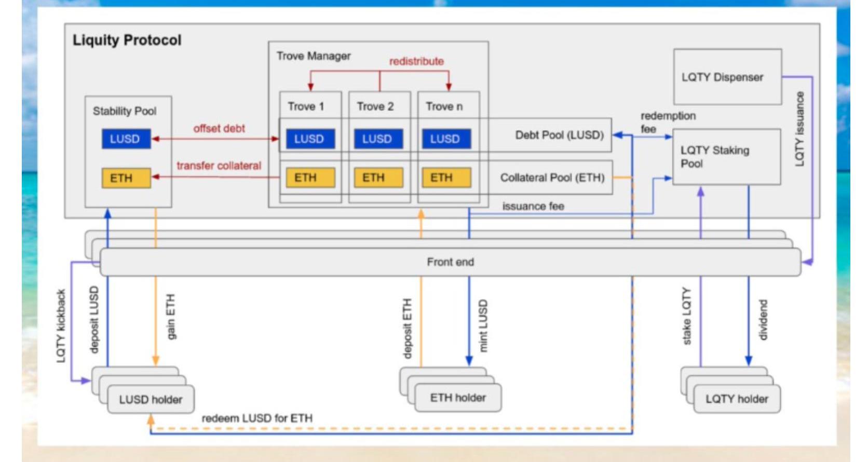Select the Liquity Protocol heading
Viewport: 868px width, 462px height.
pyautogui.click(x=127, y=40)
